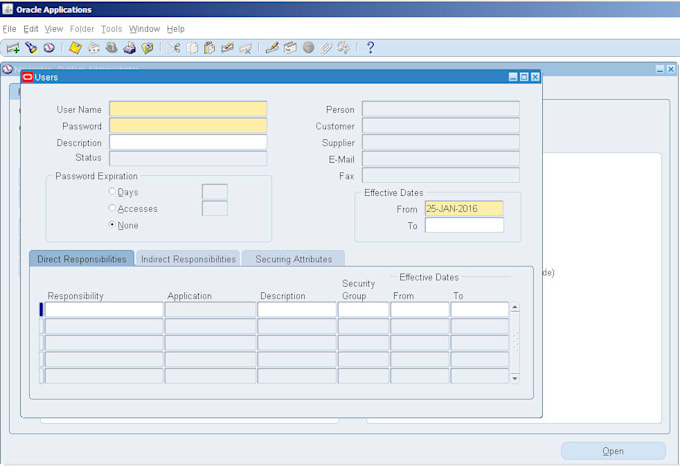Click the Find flashlight toolbar icon
The image size is (680, 466).
(30, 47)
